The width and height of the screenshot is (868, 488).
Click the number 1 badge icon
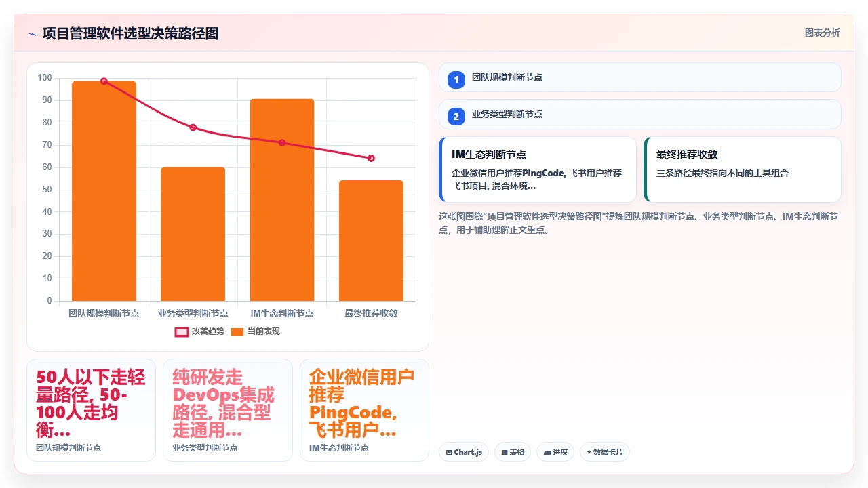coord(456,79)
